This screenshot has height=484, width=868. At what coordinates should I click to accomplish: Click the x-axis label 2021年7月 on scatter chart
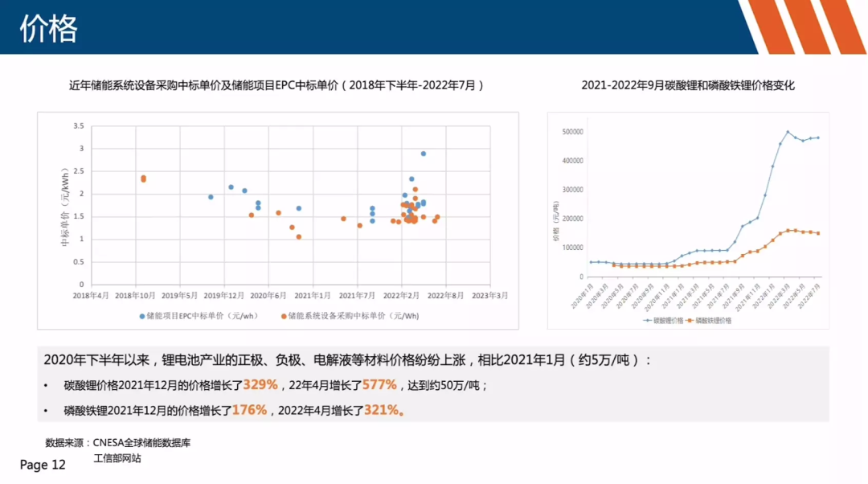coord(357,296)
